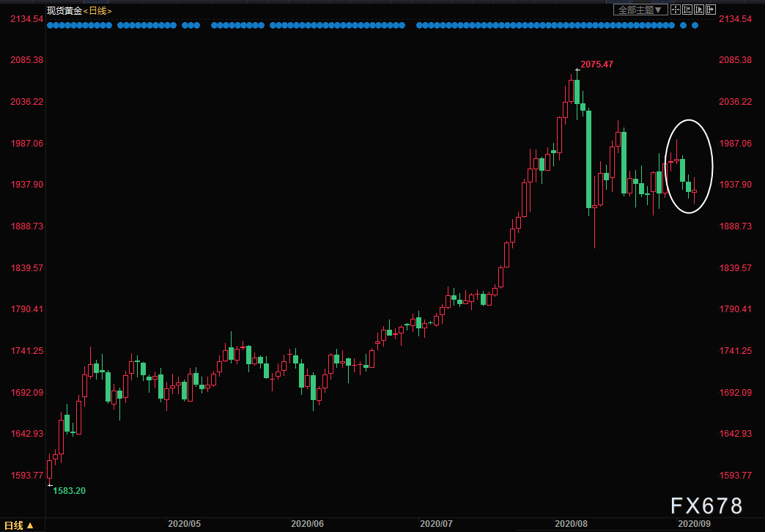Click the 2020/05 date label
This screenshot has width=765, height=532.
[185, 524]
